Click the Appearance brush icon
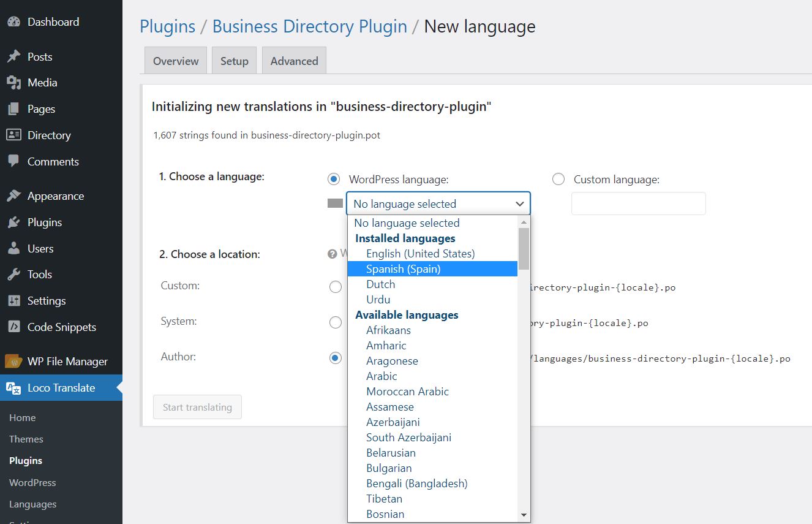812x524 pixels. [13, 196]
